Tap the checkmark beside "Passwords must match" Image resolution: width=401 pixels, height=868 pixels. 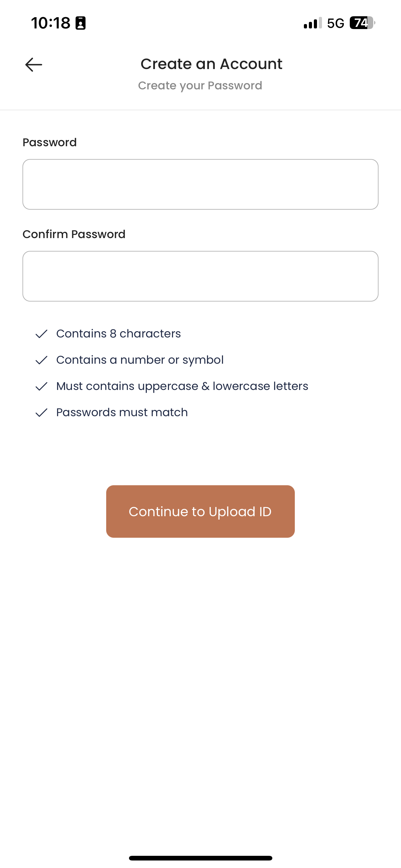click(42, 412)
